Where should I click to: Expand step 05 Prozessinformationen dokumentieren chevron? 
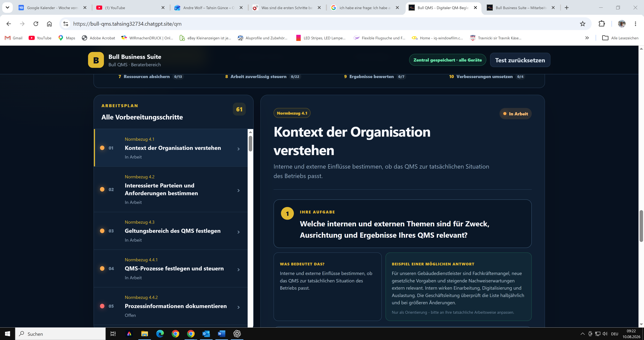239,307
